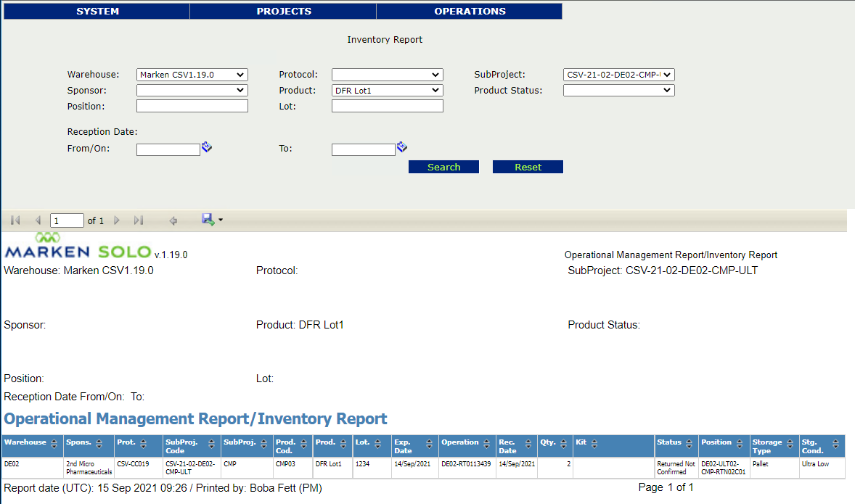This screenshot has height=504, width=855.
Task: Click the Operational Management Report/Inventory Report heading
Action: click(195, 419)
